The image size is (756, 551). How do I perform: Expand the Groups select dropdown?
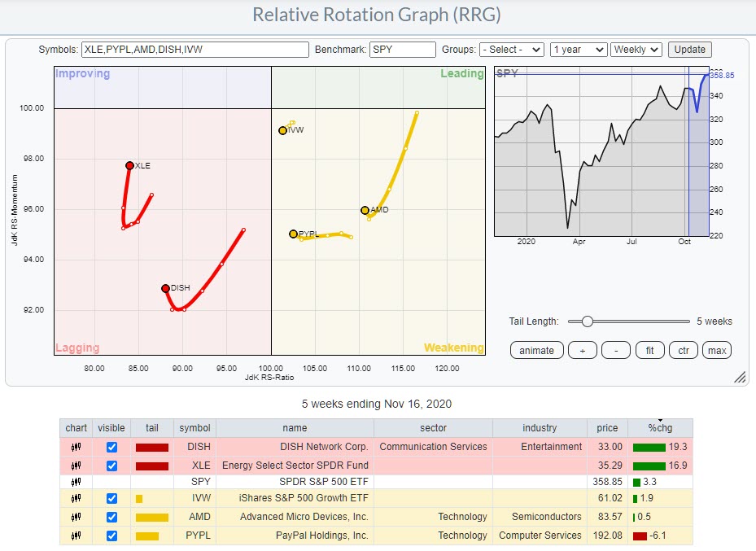(511, 50)
